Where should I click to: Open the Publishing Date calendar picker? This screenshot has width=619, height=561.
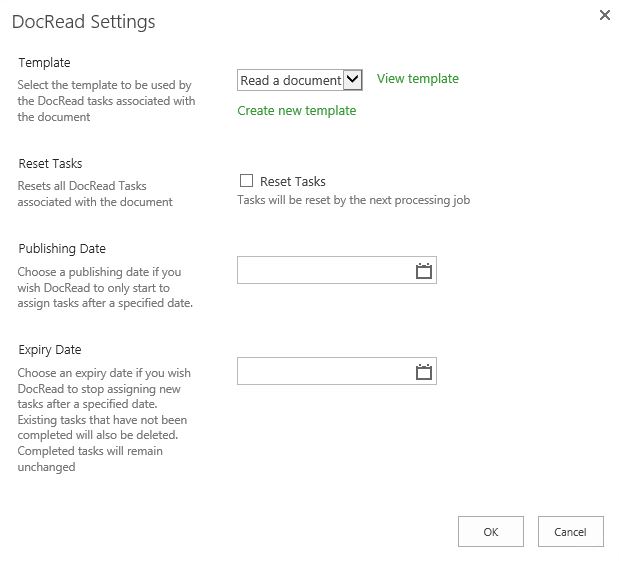(423, 271)
